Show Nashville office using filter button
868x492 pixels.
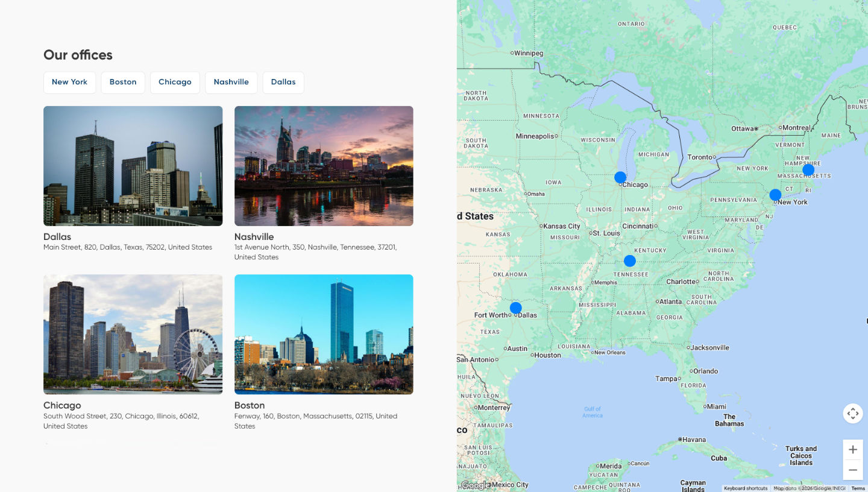click(231, 83)
